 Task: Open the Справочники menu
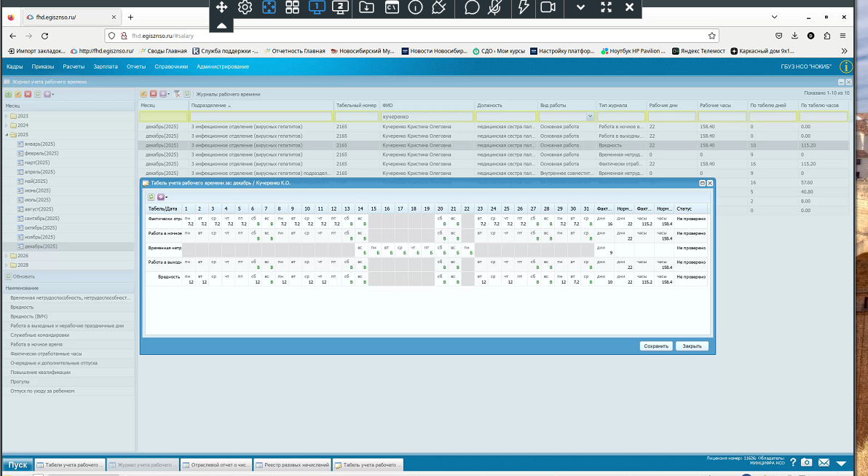(x=171, y=66)
